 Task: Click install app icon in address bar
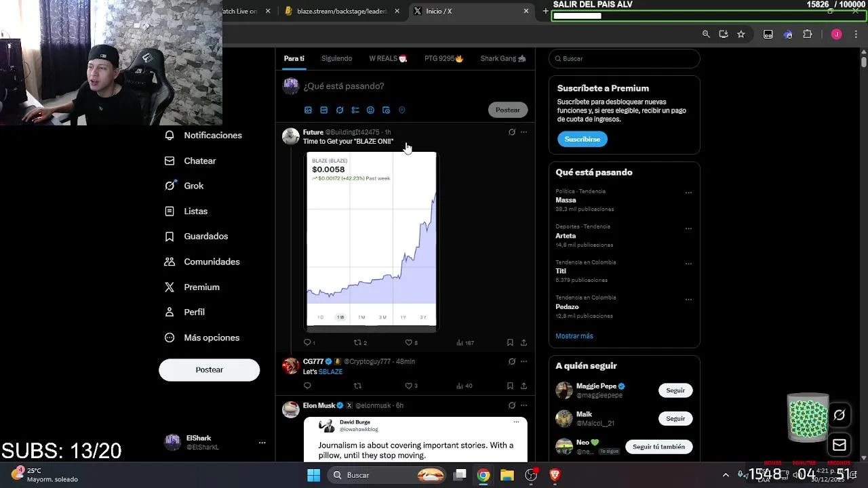(724, 34)
